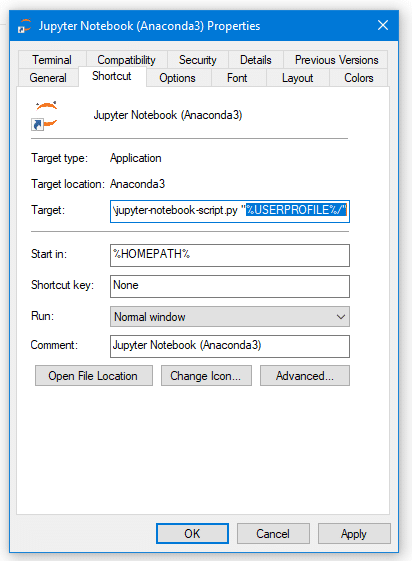This screenshot has width=412, height=561.
Task: Select the Security tab
Action: tap(197, 60)
